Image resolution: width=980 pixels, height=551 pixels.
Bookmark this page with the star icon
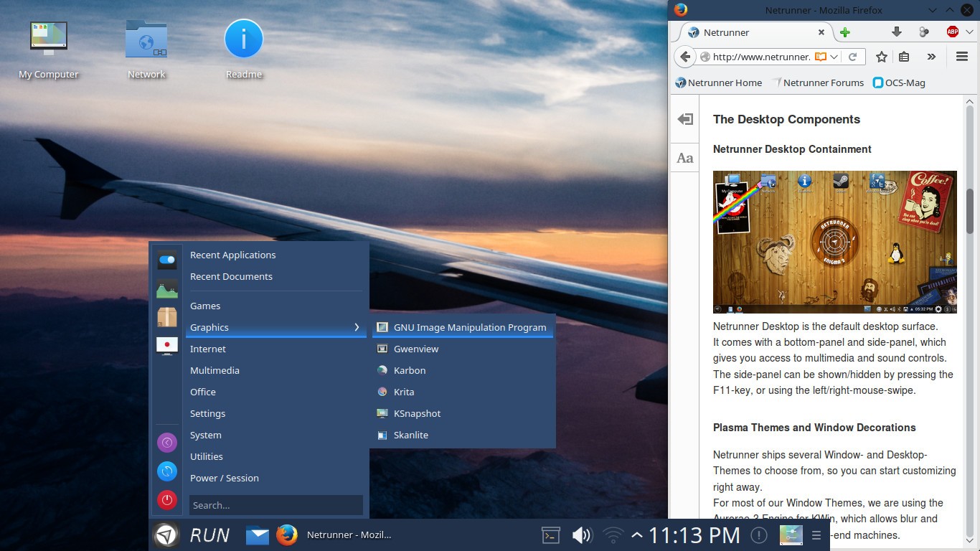pos(881,57)
